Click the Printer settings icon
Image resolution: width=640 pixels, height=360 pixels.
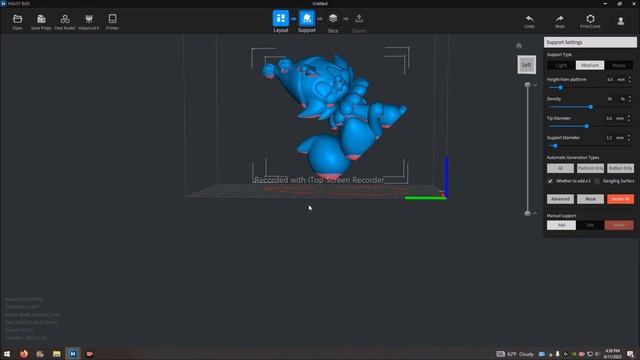(x=112, y=22)
